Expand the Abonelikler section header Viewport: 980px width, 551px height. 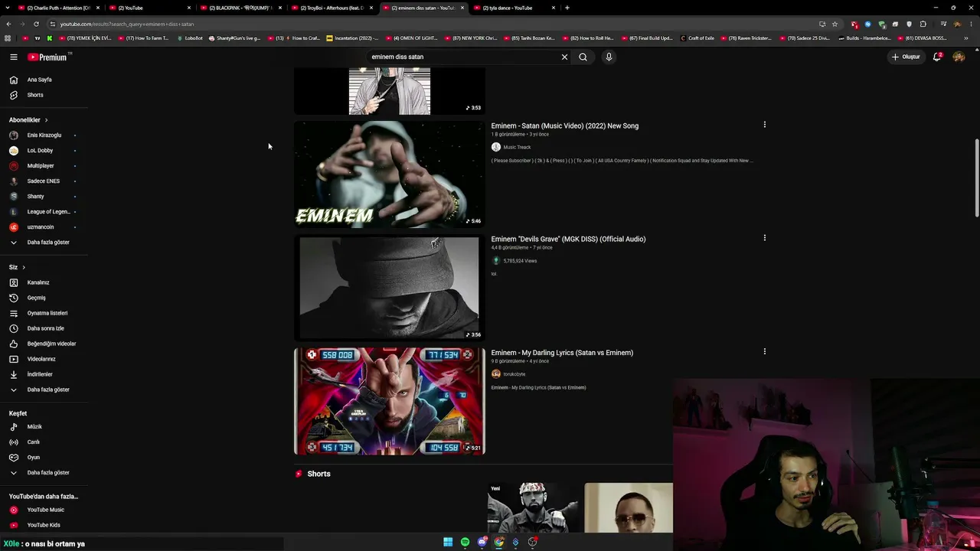coord(28,120)
